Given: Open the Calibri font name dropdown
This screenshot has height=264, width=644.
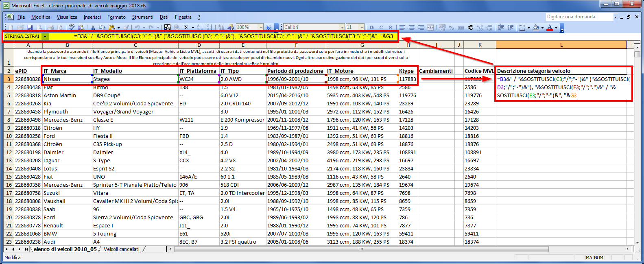Looking at the screenshot, I should pos(342,27).
